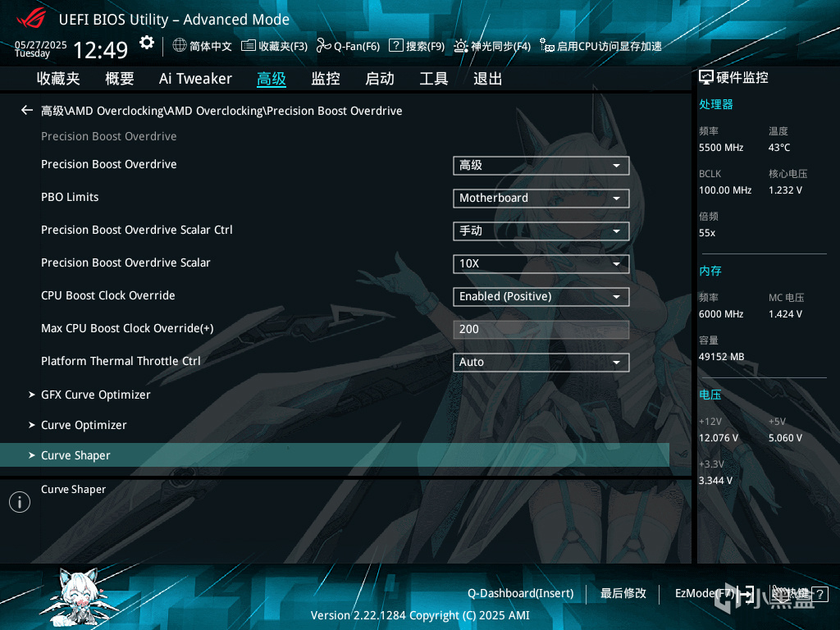Expand the highlighted Curve Shaper submenu
This screenshot has width=840, height=630.
click(335, 454)
